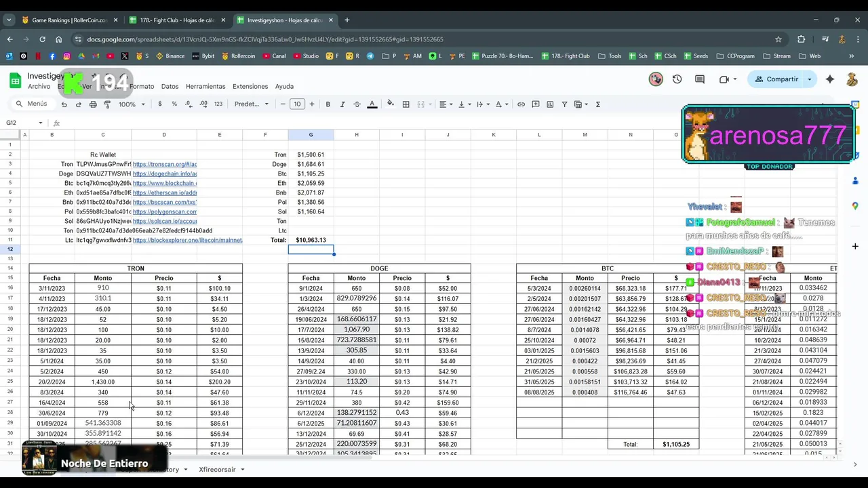Open a new browser tab
The height and width of the screenshot is (488, 868).
pos(347,20)
